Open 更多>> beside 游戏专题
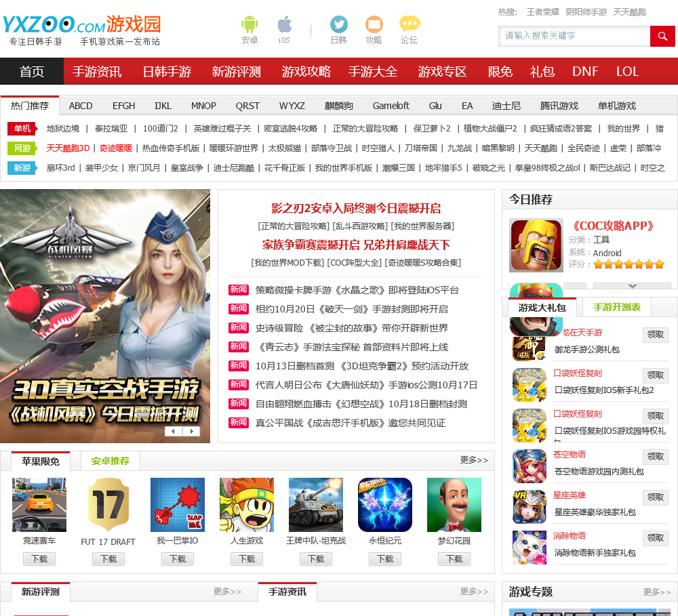Screen dimensions: 678x616 [657, 592]
